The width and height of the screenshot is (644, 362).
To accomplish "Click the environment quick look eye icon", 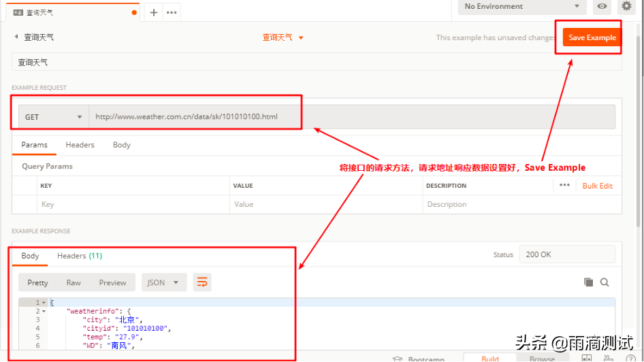I will 602,7.
